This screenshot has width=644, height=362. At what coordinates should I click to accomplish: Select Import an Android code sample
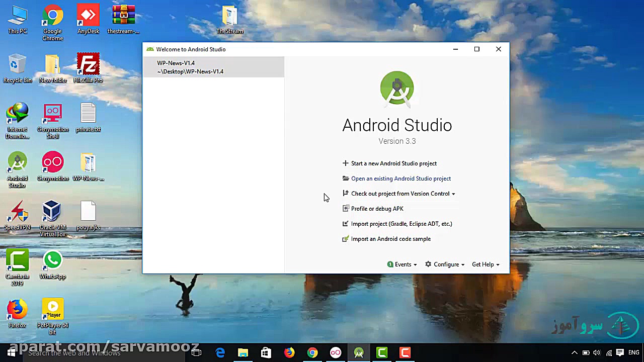(390, 239)
